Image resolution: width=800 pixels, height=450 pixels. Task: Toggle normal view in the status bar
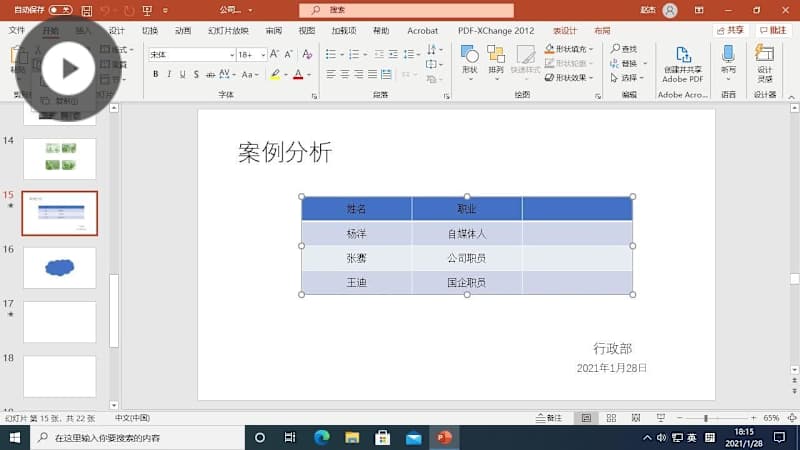pyautogui.click(x=586, y=418)
